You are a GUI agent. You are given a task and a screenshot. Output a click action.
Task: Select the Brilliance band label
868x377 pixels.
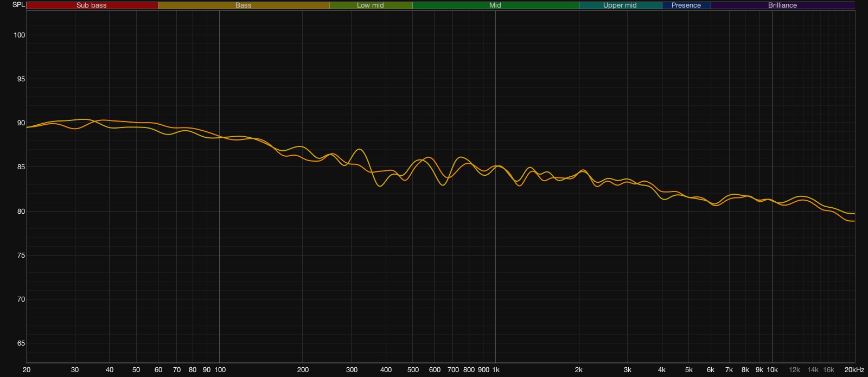click(782, 5)
